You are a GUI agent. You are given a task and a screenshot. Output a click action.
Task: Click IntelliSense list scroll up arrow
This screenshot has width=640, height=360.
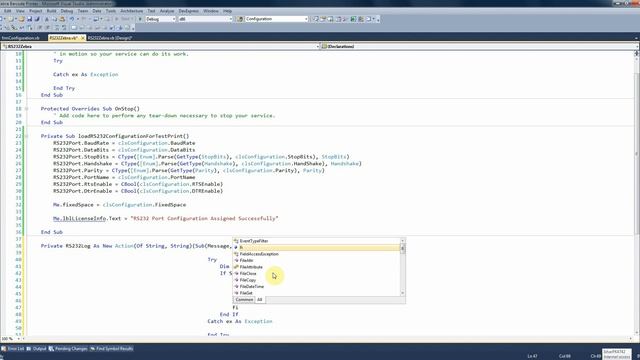(x=402, y=240)
